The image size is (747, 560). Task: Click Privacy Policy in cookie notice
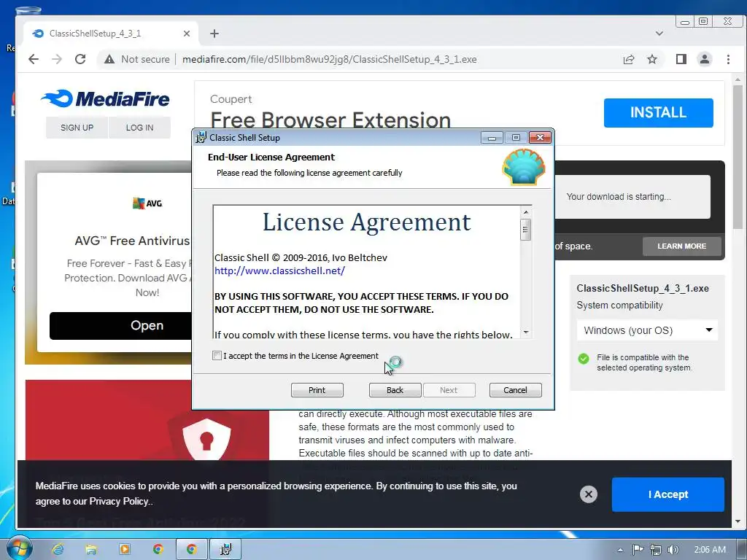coord(119,502)
